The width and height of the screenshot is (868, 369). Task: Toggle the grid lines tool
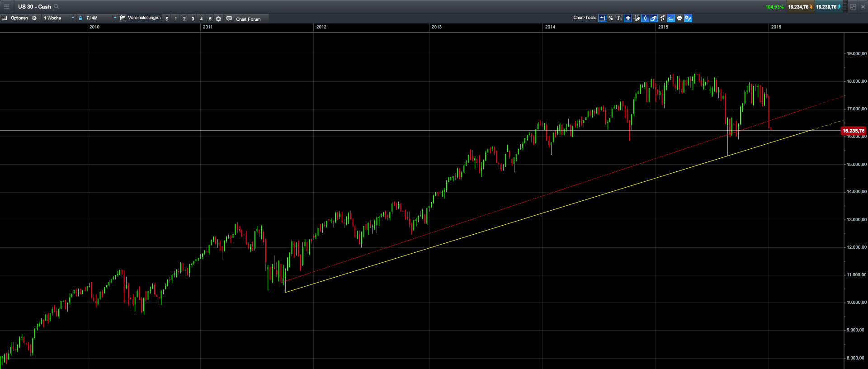[628, 18]
